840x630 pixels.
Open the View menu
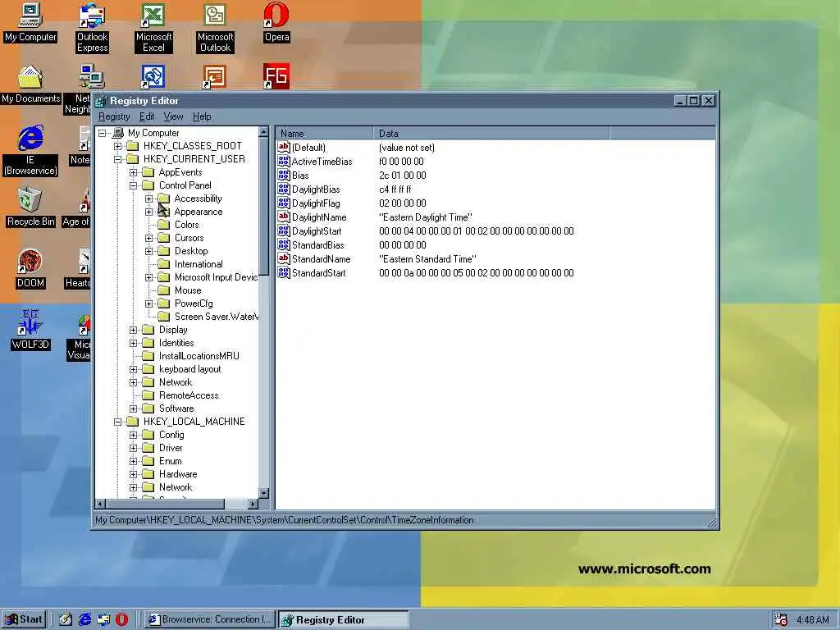click(173, 116)
